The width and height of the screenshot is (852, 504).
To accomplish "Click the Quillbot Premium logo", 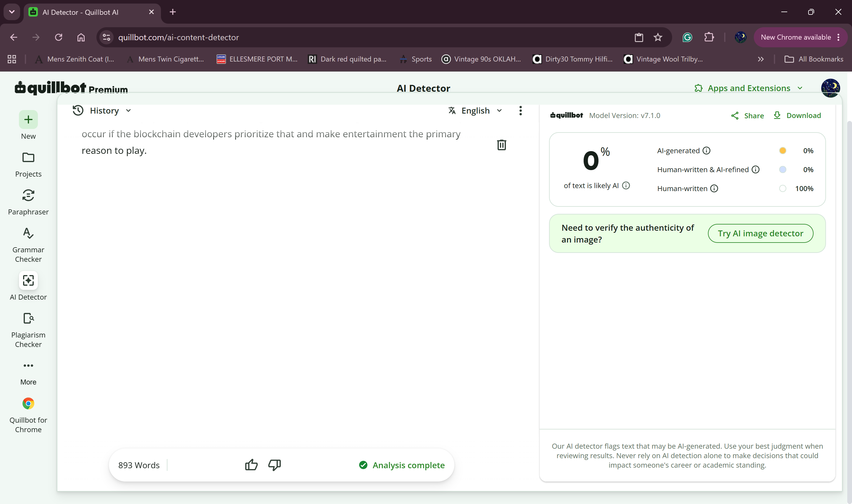I will click(71, 88).
